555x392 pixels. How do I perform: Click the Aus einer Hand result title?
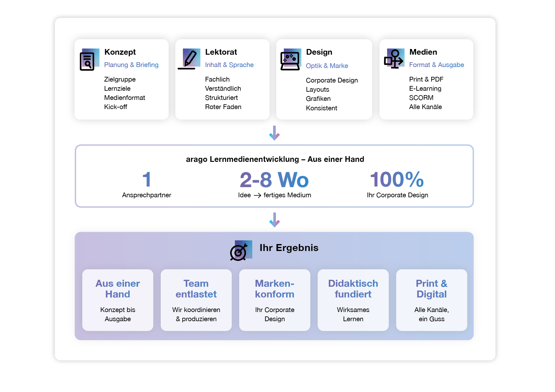[118, 289]
